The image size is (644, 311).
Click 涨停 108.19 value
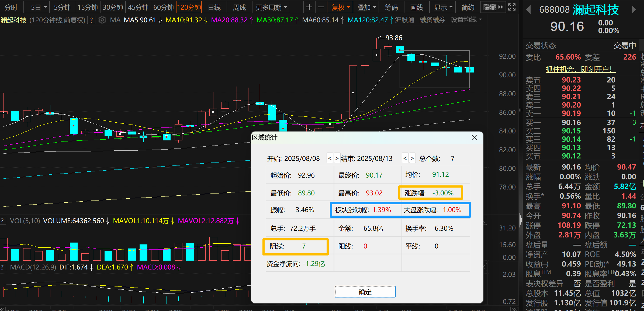point(569,225)
